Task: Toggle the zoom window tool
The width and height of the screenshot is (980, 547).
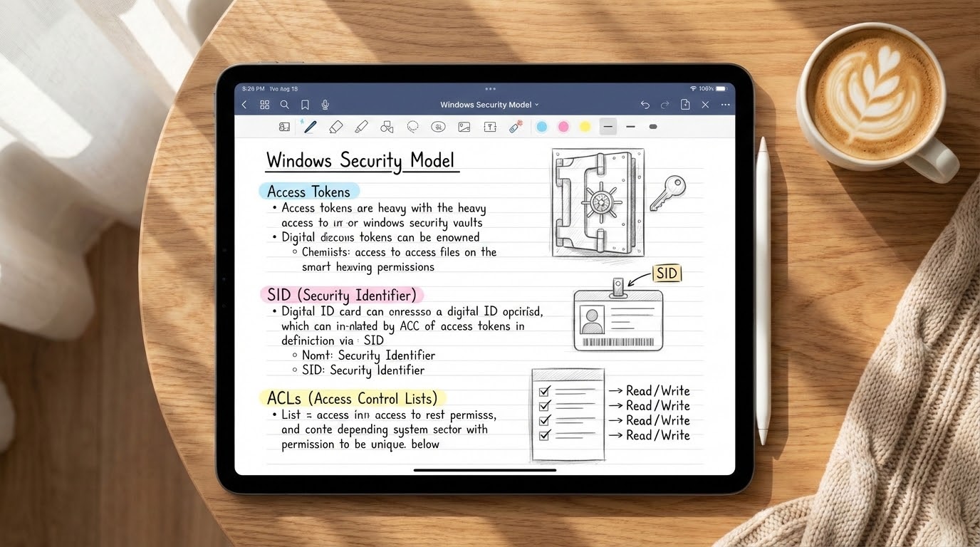Action: point(284,127)
